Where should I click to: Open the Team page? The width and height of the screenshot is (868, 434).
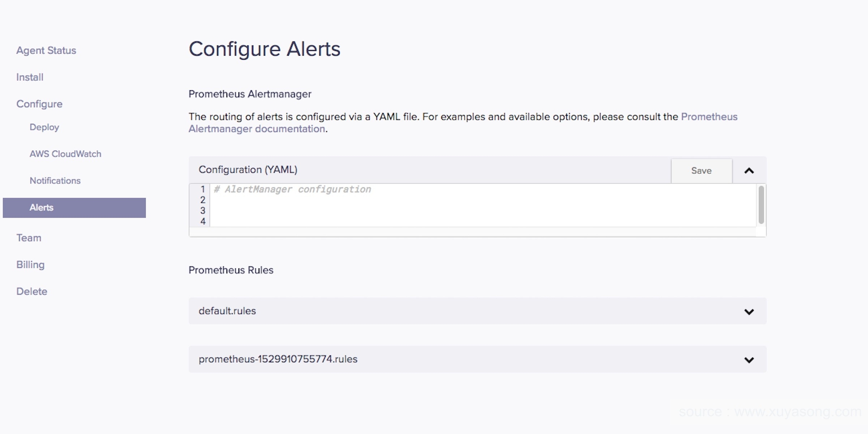[x=29, y=238]
